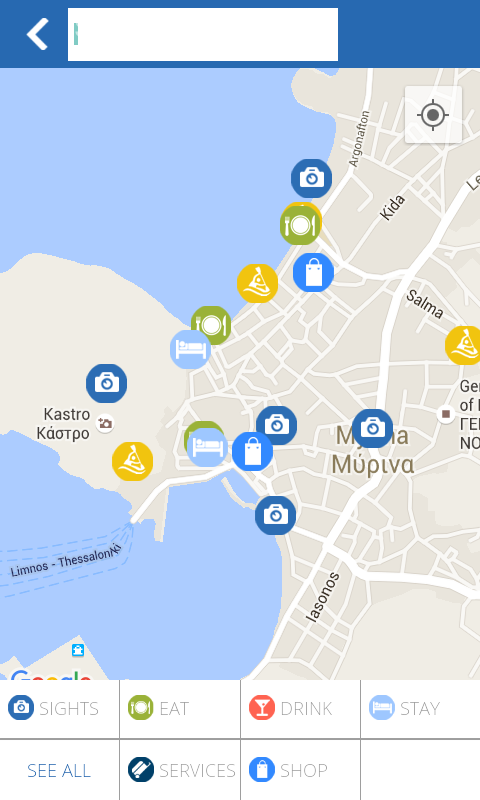Open the camera marker by the harbor pier
The width and height of the screenshot is (480, 800).
point(275,515)
